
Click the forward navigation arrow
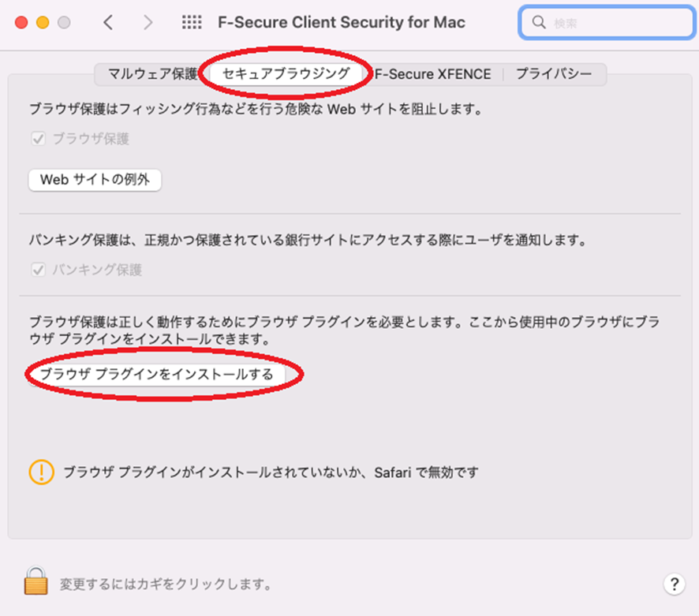click(x=148, y=22)
